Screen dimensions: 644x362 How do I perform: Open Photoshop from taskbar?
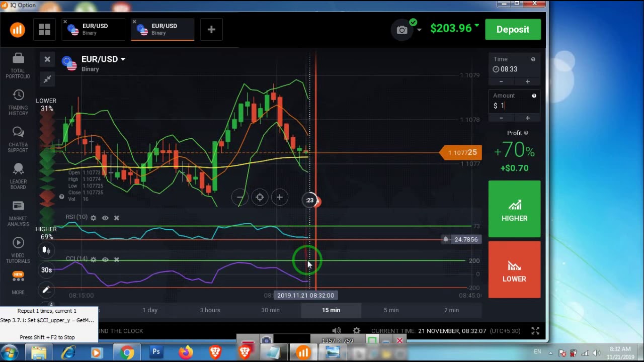click(156, 352)
